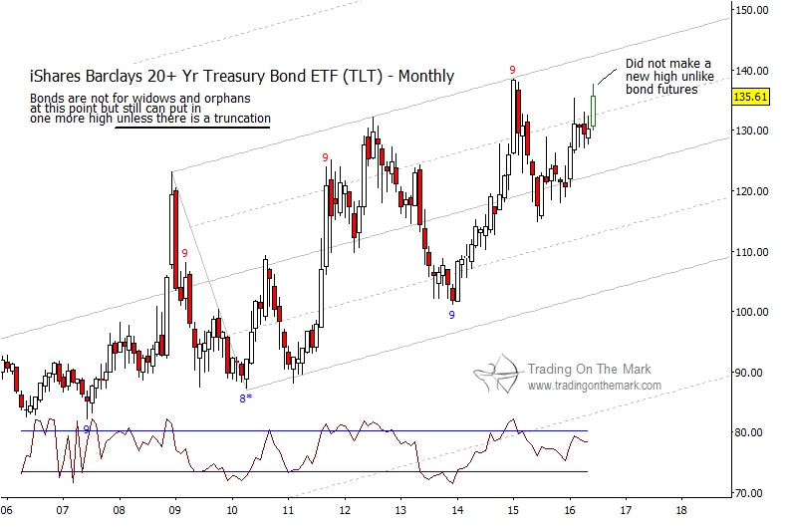Screen dimensions: 788x532
Task: Click the chart title "iShares Barclays 20+ Yr Treasury Bond ETF (TLT) - Monthly"
Action: click(242, 77)
